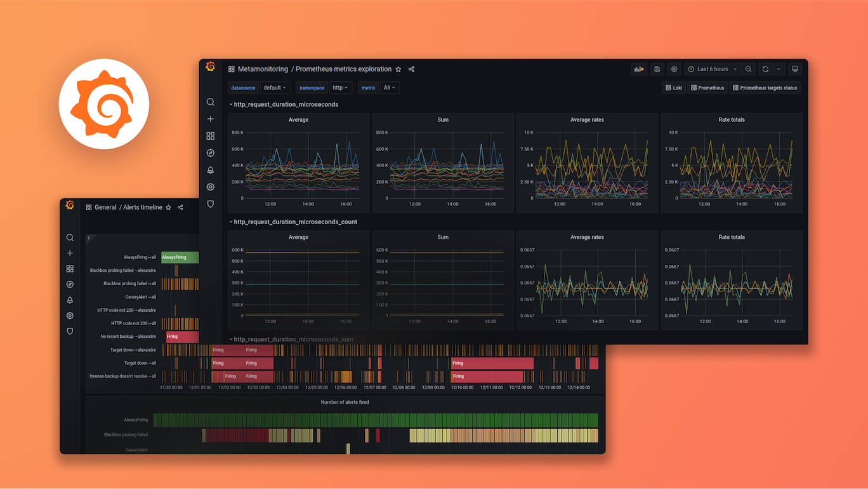Star the Alerts timeline dashboard

pos(168,207)
